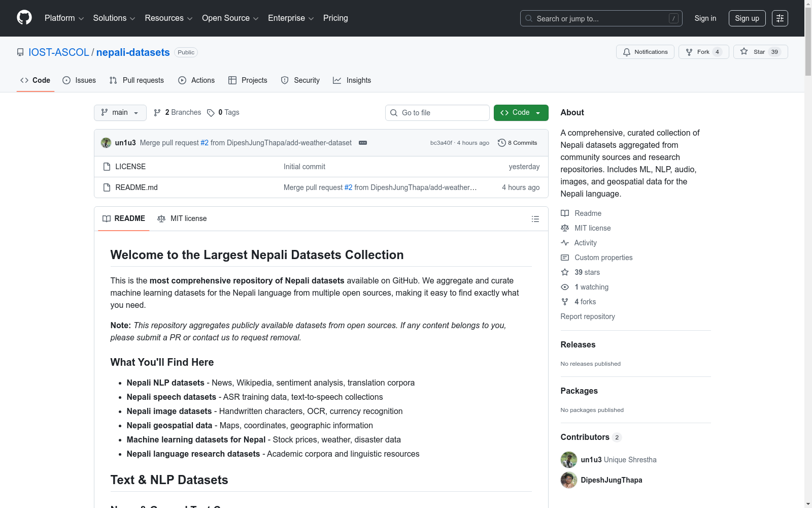Screen dimensions: 812x508
Task: Switch to the Pull requests tab
Action: click(x=137, y=80)
